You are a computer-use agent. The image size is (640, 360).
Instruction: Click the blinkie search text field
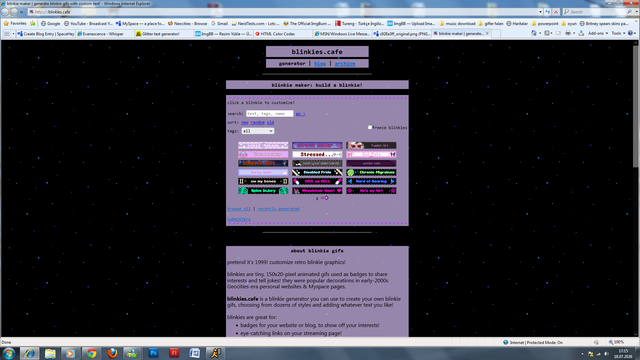coord(269,113)
